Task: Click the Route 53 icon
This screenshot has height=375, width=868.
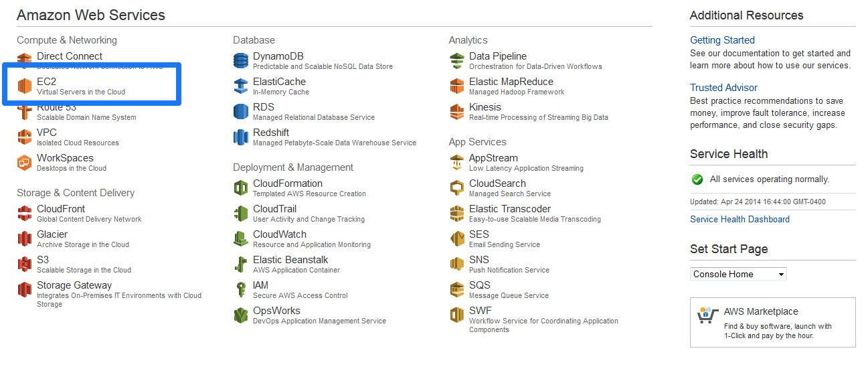Action: (25, 112)
